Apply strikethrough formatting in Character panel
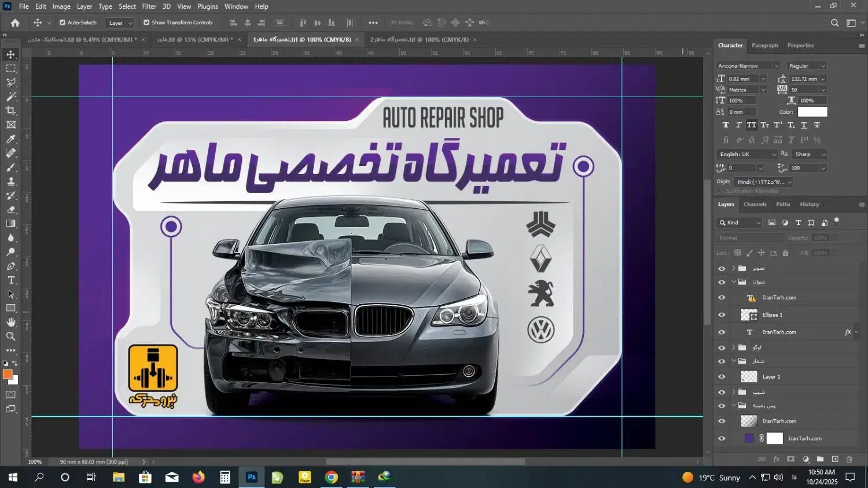Viewport: 868px width, 488px height. click(x=816, y=125)
